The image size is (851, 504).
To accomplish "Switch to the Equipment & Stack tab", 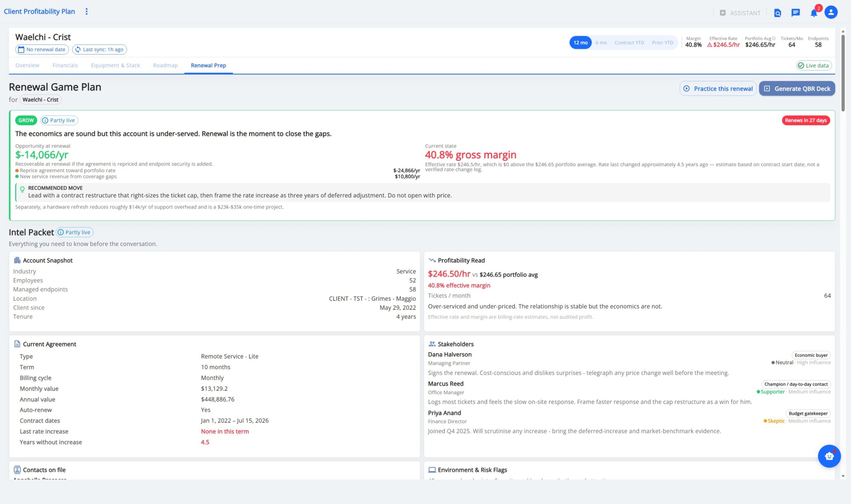I will point(115,65).
